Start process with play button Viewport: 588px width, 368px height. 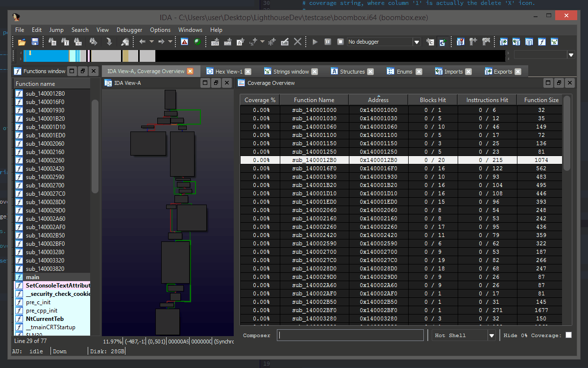pos(315,42)
